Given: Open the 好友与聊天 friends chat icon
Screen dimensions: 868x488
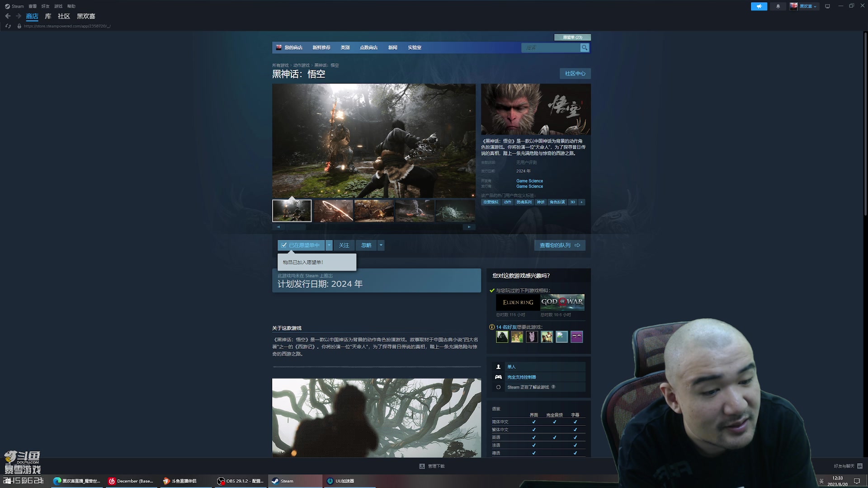Looking at the screenshot, I should pos(860,466).
